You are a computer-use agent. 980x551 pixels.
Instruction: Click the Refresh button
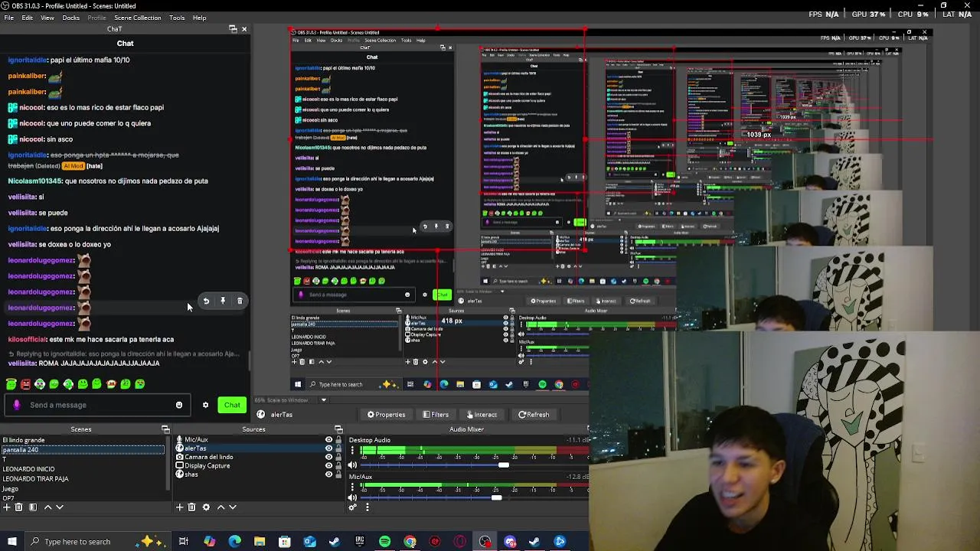click(534, 415)
